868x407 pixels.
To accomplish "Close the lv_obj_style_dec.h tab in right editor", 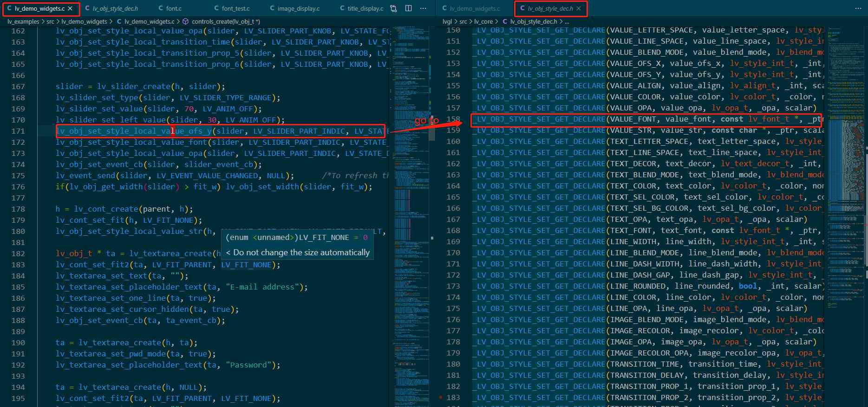I will (x=578, y=8).
